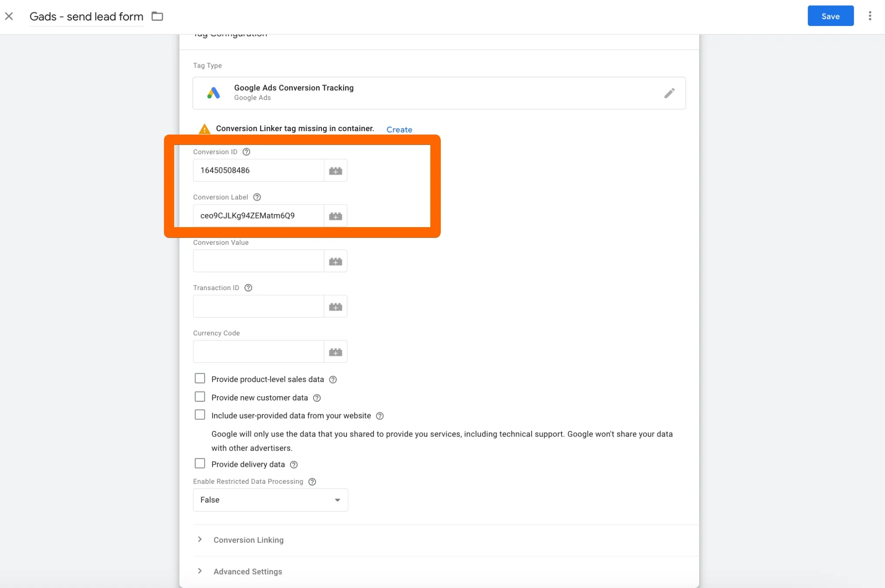Expand the Advanced Settings section

tap(247, 571)
